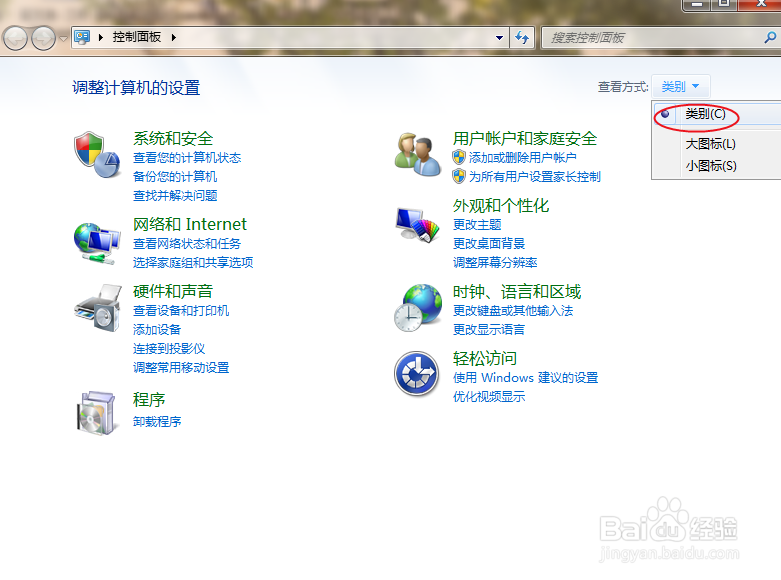Open 调整屏幕分辨率 link
The height and width of the screenshot is (580, 781).
tap(495, 263)
